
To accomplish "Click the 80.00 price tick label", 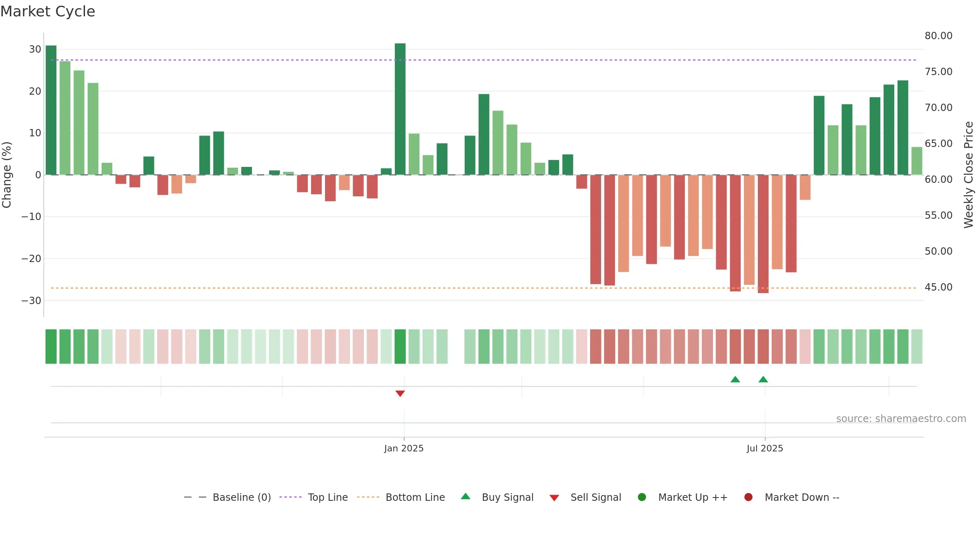I will pyautogui.click(x=938, y=36).
